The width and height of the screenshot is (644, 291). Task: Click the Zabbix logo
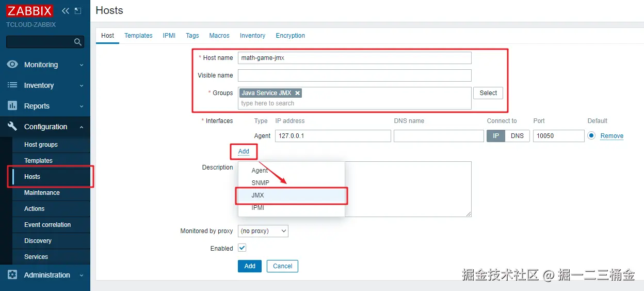pyautogui.click(x=29, y=11)
